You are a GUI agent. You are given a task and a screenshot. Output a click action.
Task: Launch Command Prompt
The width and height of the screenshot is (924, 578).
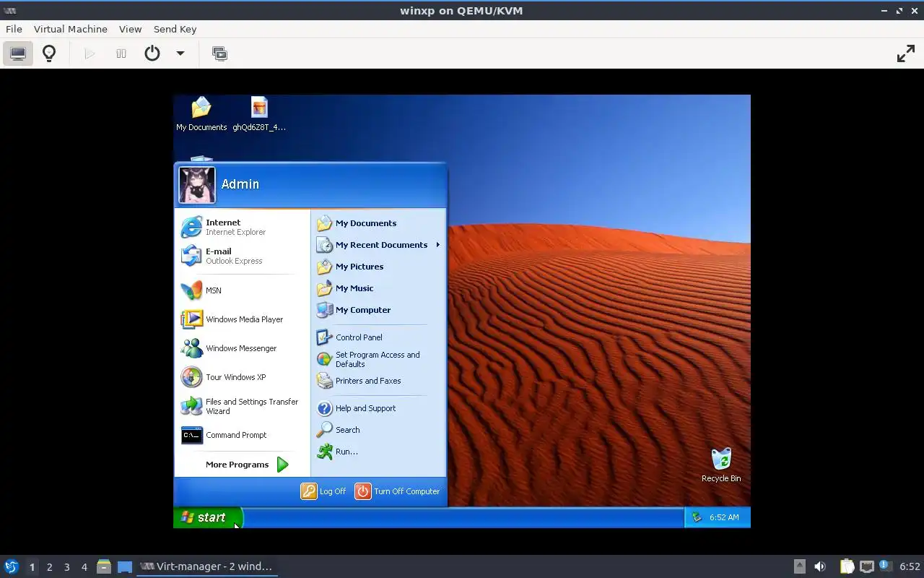point(242,435)
